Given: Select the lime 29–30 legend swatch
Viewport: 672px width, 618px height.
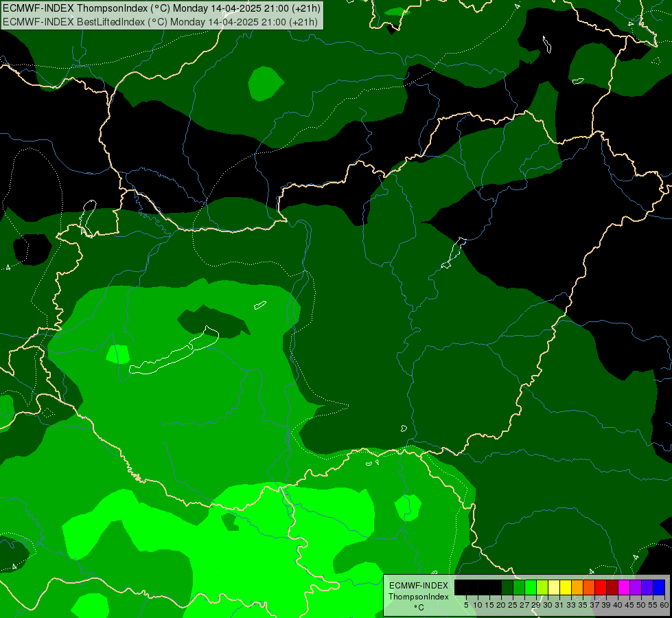Looking at the screenshot, I should pos(542,587).
